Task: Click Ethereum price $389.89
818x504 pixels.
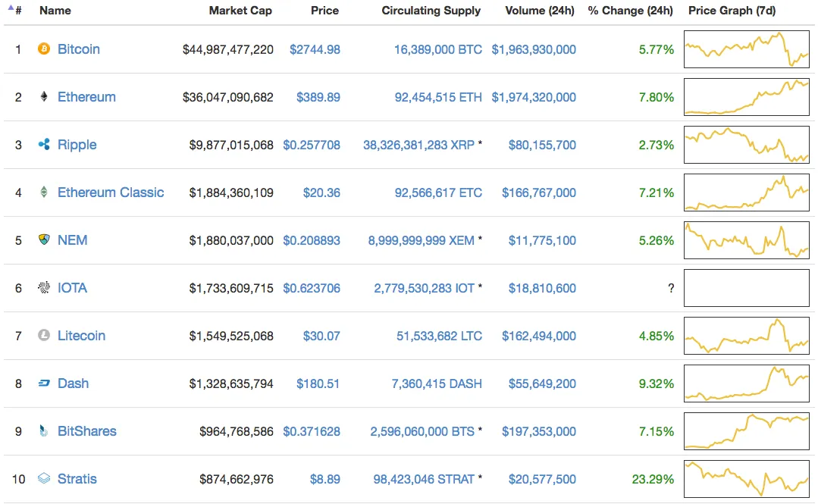Action: [318, 97]
